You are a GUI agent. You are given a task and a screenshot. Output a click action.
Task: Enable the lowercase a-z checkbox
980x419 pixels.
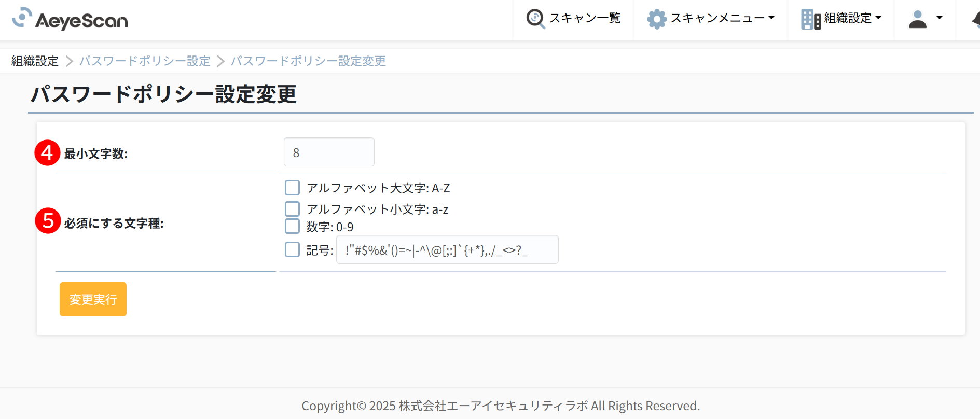tap(293, 209)
